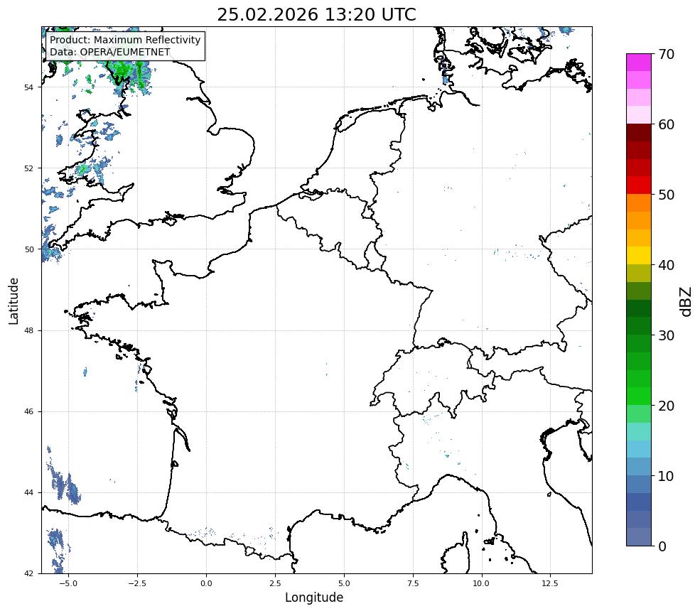Click latitude tick label 52
The image size is (700, 611).
click(28, 168)
